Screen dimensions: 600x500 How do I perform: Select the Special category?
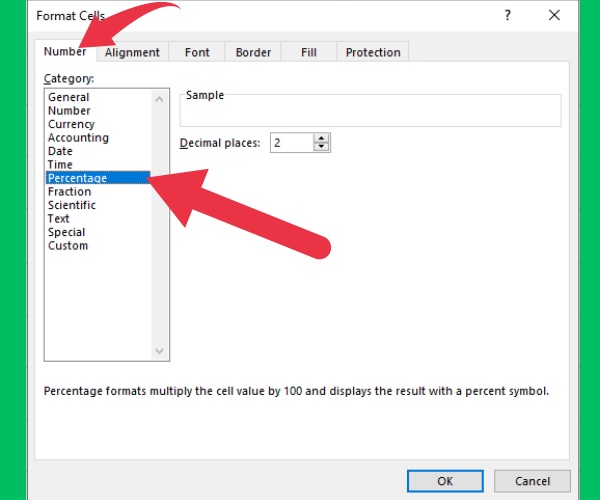click(x=98, y=232)
